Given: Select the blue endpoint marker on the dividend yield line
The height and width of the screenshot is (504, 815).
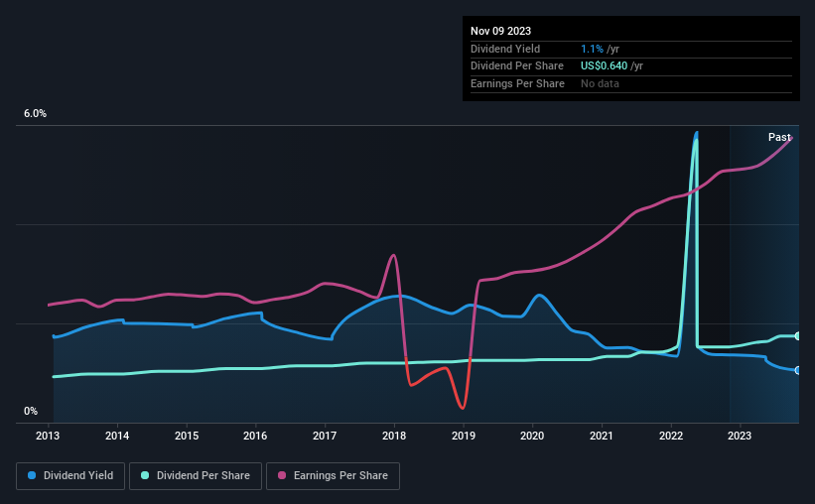Looking at the screenshot, I should (798, 370).
